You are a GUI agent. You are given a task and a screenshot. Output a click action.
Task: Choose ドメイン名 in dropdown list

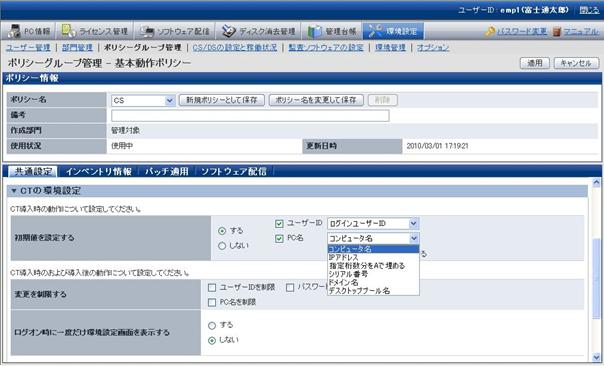(373, 282)
